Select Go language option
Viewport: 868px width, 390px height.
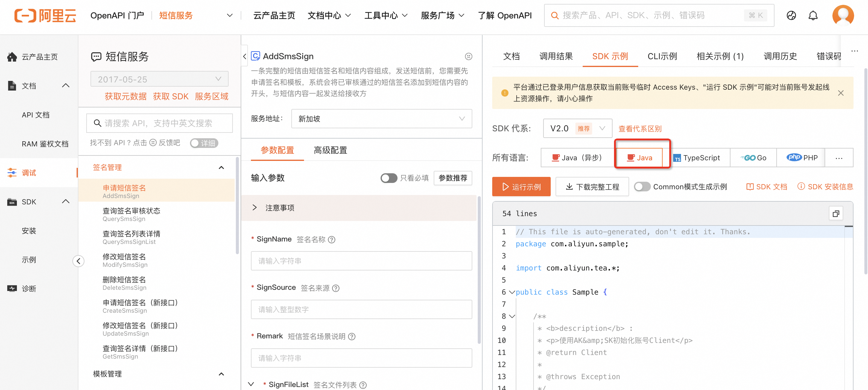point(753,158)
